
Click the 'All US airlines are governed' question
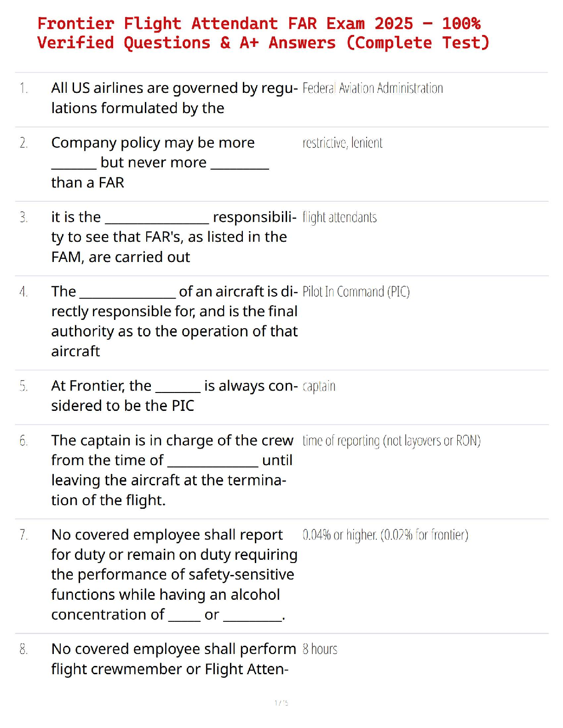pyautogui.click(x=174, y=98)
